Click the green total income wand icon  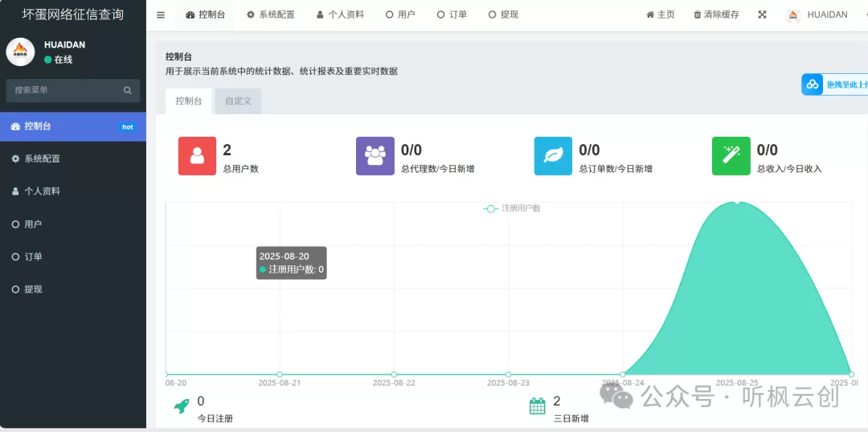(731, 156)
